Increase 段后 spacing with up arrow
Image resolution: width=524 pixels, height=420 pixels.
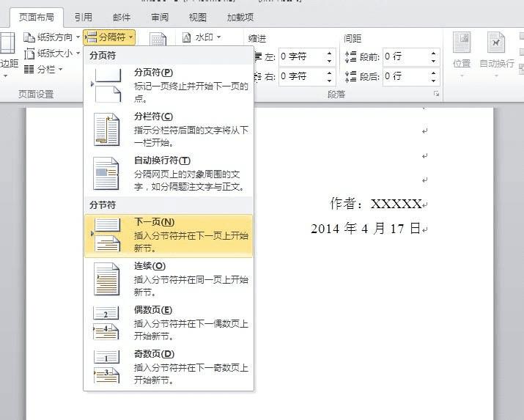click(434, 73)
